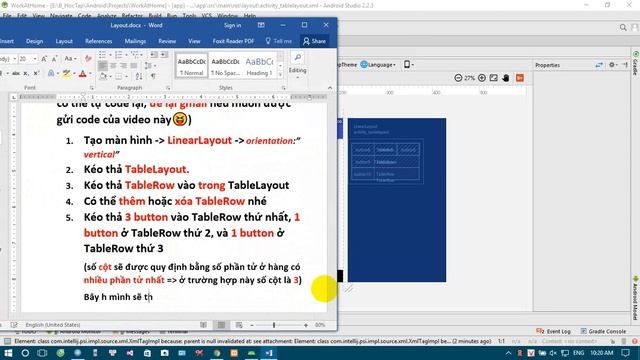The width and height of the screenshot is (640, 360).
Task: Open the Event Log panel
Action: coord(553,331)
